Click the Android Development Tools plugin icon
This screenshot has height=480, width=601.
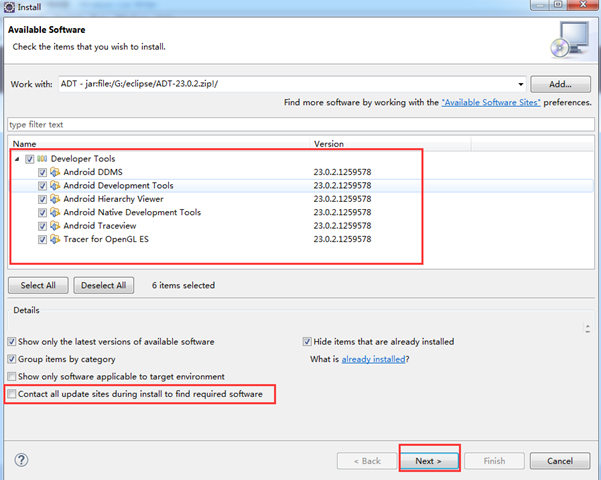pyautogui.click(x=55, y=185)
